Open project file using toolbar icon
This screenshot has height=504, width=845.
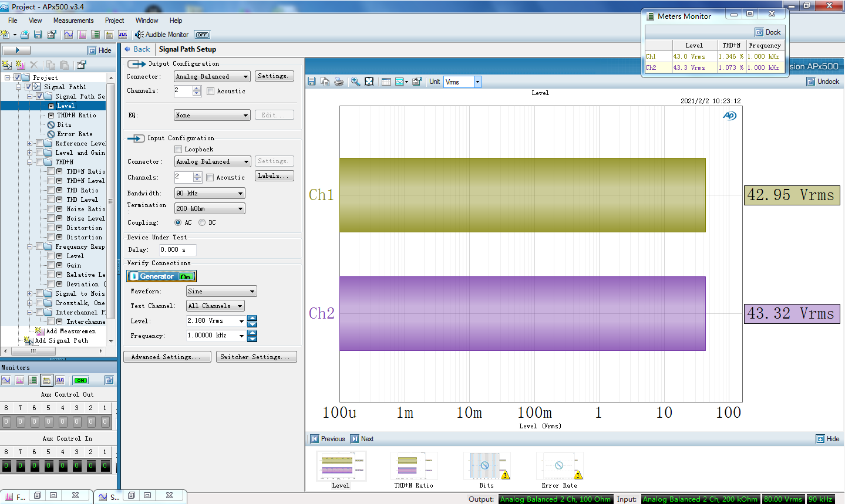point(24,35)
